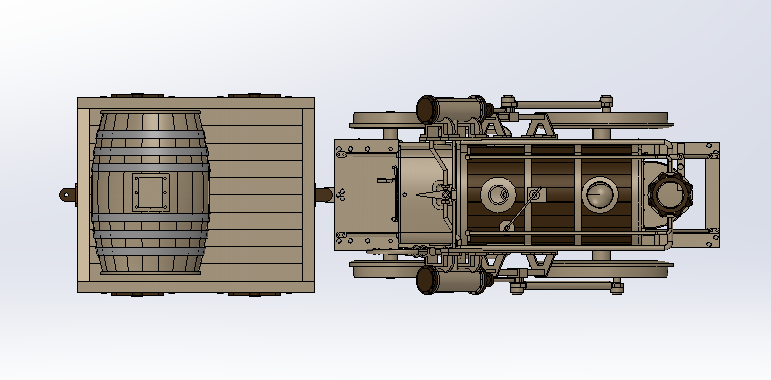Click the round steam dome near the chimney
Viewport: 771px width, 380px height.
click(x=600, y=195)
